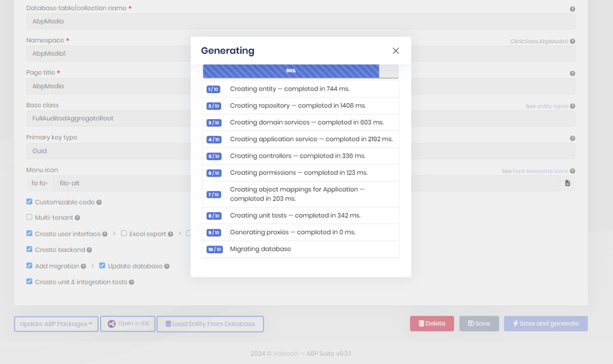Click the Load Entity From Database button
The image size is (613, 364).
pos(210,324)
